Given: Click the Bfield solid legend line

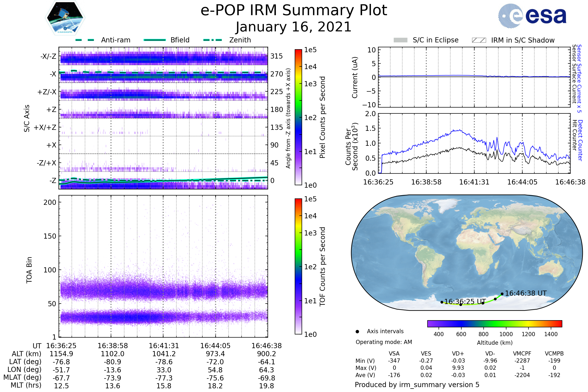Looking at the screenshot, I should [155, 40].
